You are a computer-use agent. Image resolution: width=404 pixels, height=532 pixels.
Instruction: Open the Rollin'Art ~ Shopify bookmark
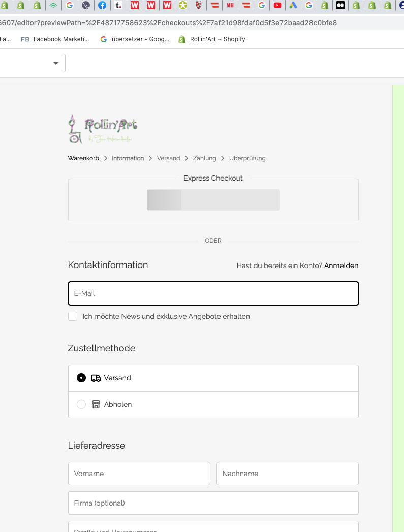(x=212, y=39)
